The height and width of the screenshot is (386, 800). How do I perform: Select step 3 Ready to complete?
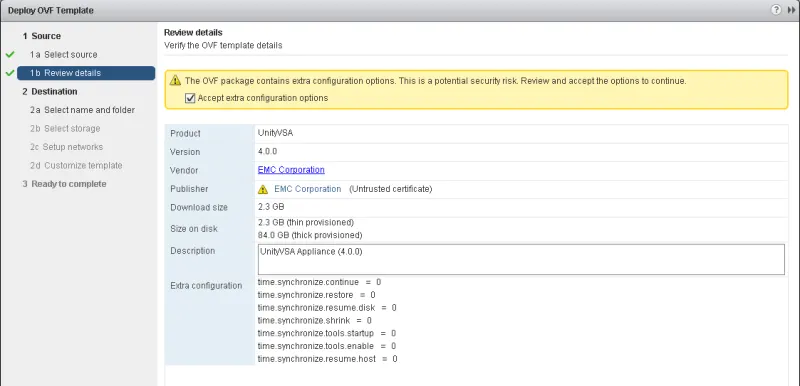point(64,184)
